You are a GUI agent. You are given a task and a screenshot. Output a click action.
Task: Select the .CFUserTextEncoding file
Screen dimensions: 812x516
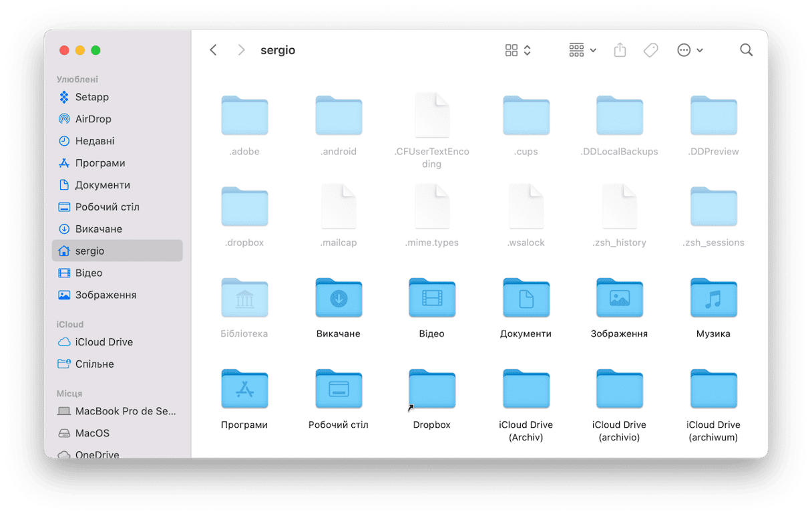click(431, 116)
